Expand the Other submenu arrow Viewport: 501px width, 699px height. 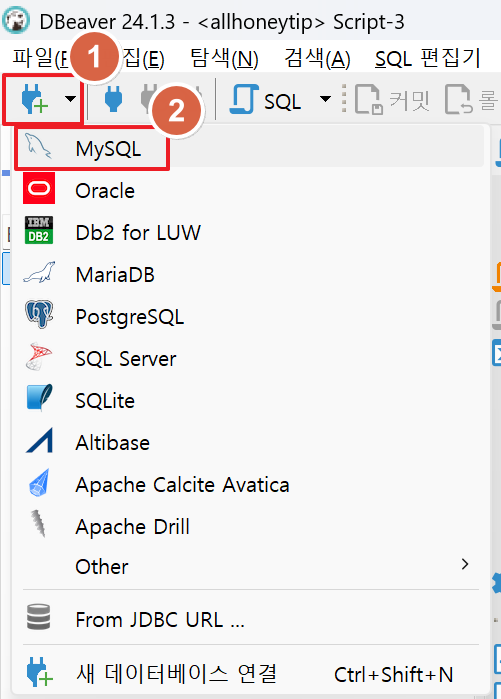(465, 564)
